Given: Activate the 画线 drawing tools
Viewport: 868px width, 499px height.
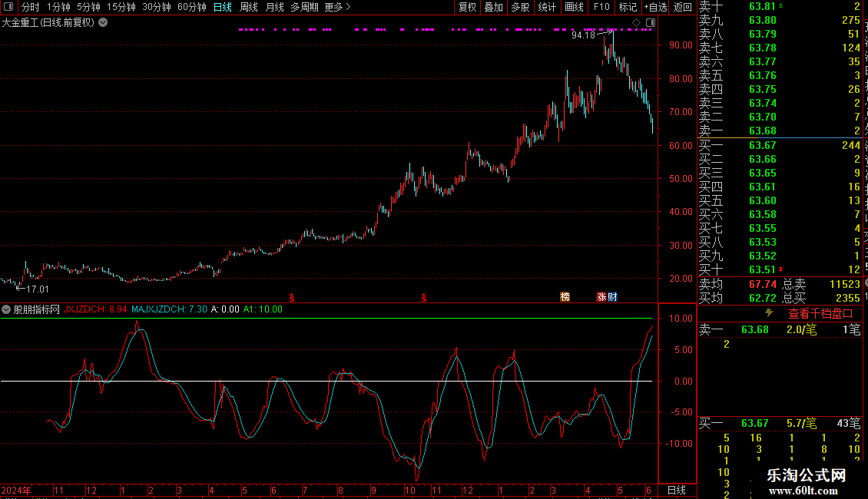Looking at the screenshot, I should tap(574, 7).
